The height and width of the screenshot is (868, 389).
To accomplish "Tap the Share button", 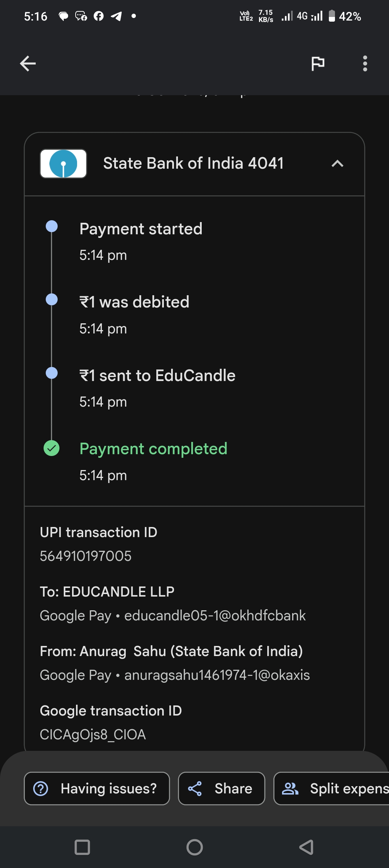I will (x=222, y=788).
